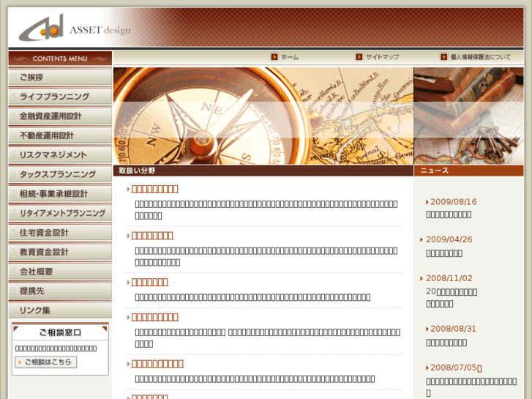Open 住宅資金設計 menu item
The image size is (532, 399).
60,233
